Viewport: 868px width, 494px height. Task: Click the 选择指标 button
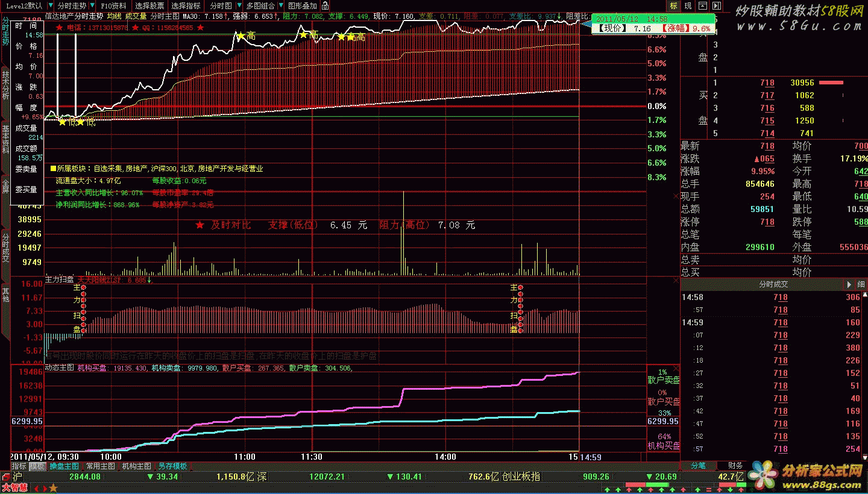[186, 5]
